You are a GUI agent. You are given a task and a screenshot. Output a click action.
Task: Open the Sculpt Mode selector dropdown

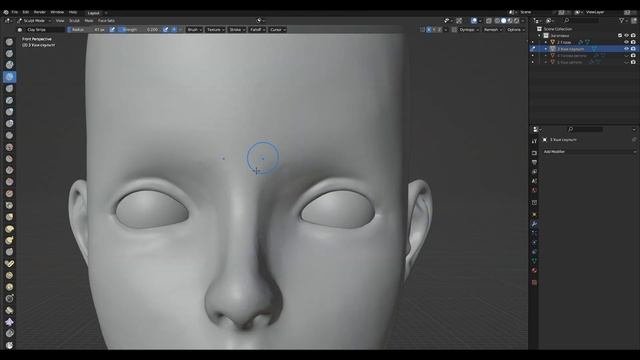34,20
